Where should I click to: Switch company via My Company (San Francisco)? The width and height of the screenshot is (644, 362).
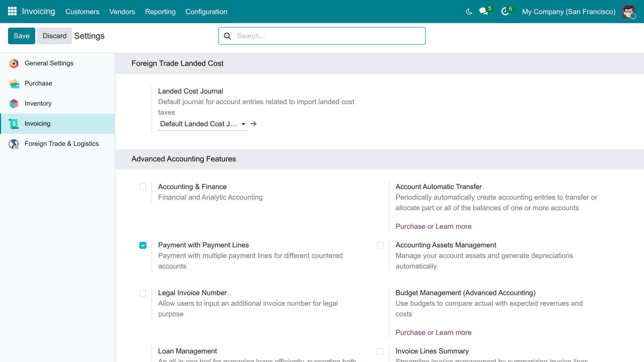[569, 12]
